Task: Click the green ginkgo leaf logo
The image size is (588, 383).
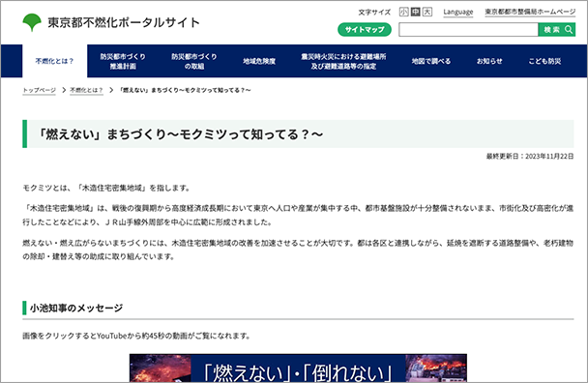Action: pos(32,22)
